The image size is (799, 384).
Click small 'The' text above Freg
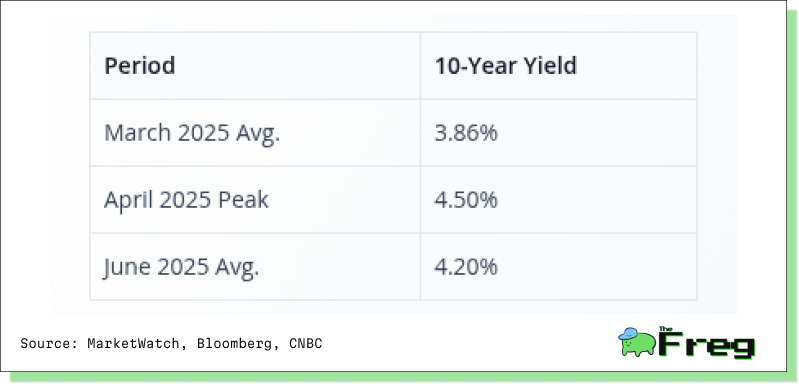coord(665,329)
